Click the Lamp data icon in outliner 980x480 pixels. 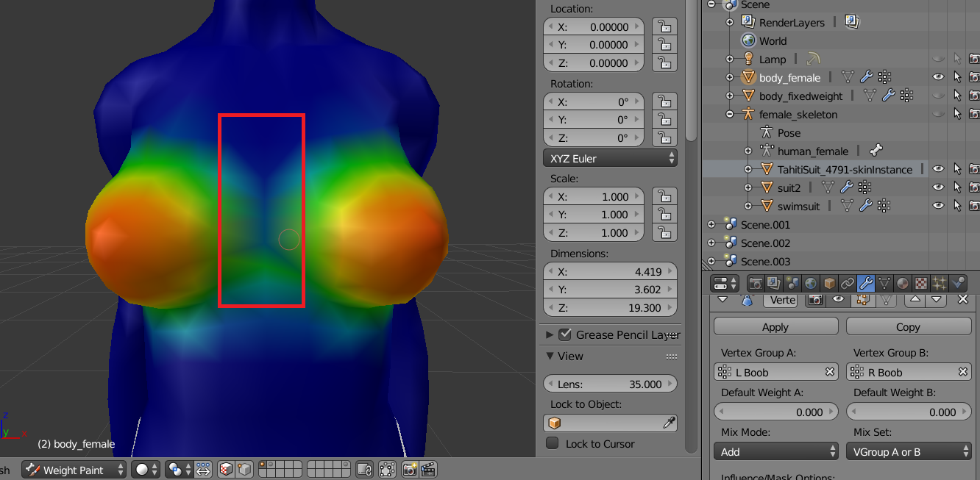[813, 59]
